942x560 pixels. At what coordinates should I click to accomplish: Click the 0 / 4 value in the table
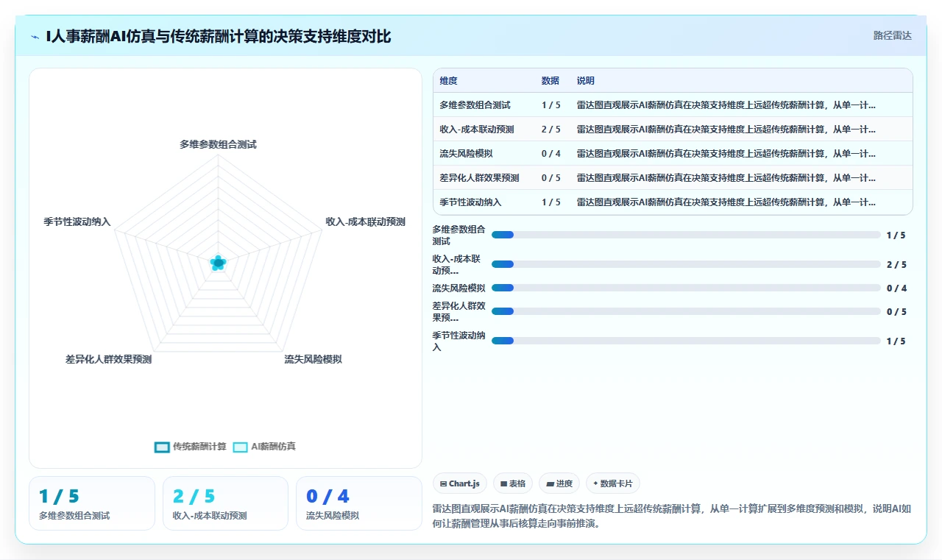point(551,154)
